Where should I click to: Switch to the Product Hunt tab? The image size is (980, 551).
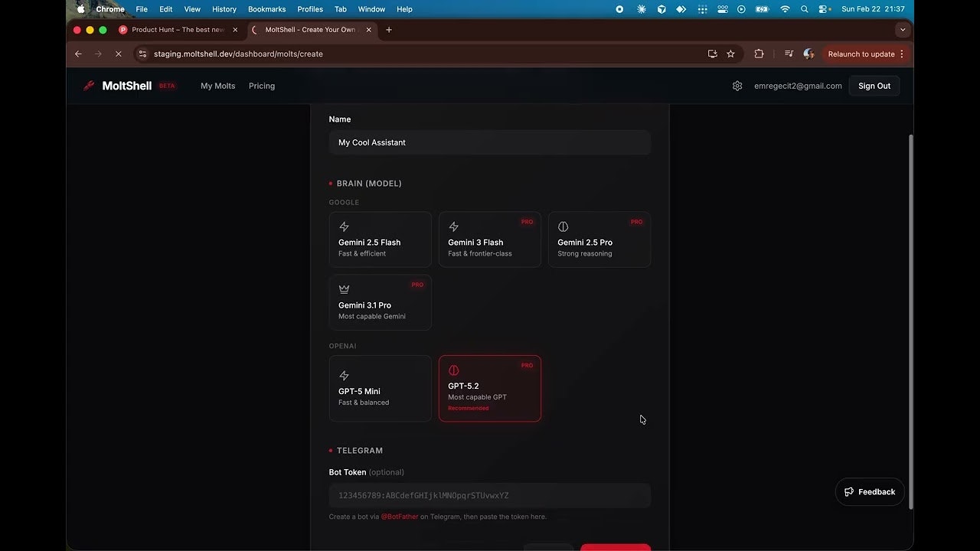point(178,30)
